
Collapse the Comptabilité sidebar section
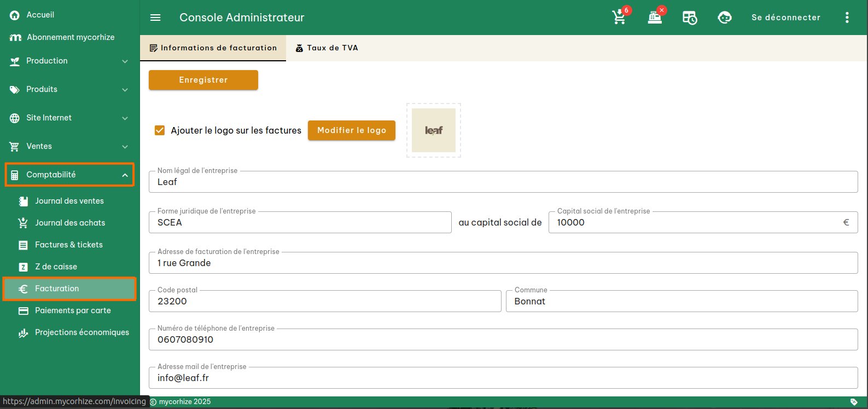click(69, 175)
